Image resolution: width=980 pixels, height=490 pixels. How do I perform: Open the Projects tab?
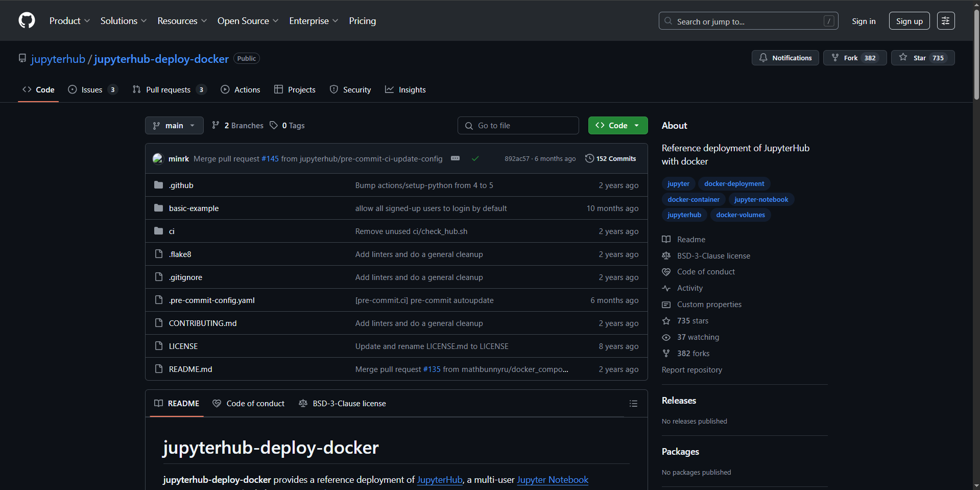(295, 89)
